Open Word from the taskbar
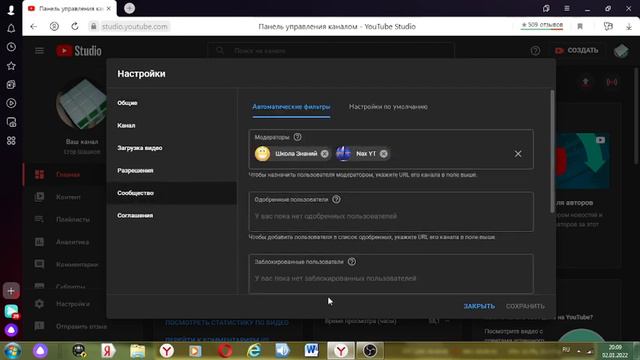The width and height of the screenshot is (640, 360). tap(311, 350)
